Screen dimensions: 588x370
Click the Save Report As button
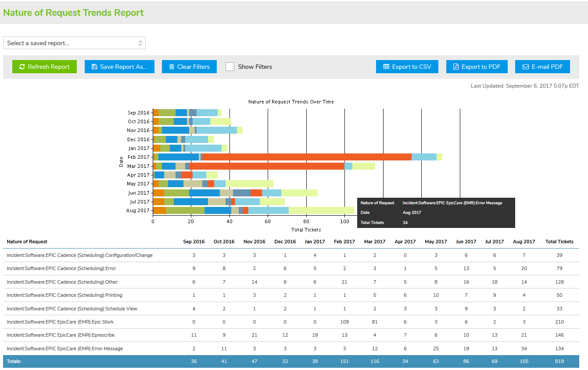119,67
